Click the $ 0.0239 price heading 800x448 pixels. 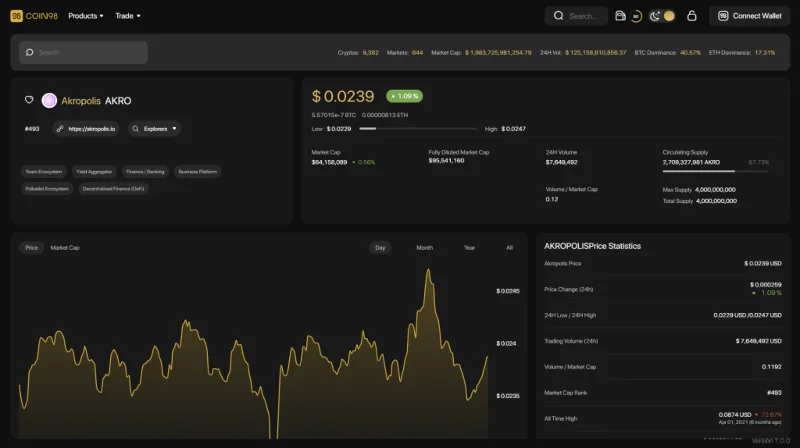pyautogui.click(x=343, y=96)
